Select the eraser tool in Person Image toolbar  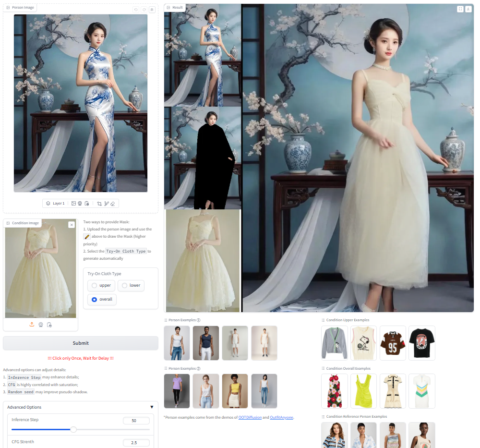[113, 204]
